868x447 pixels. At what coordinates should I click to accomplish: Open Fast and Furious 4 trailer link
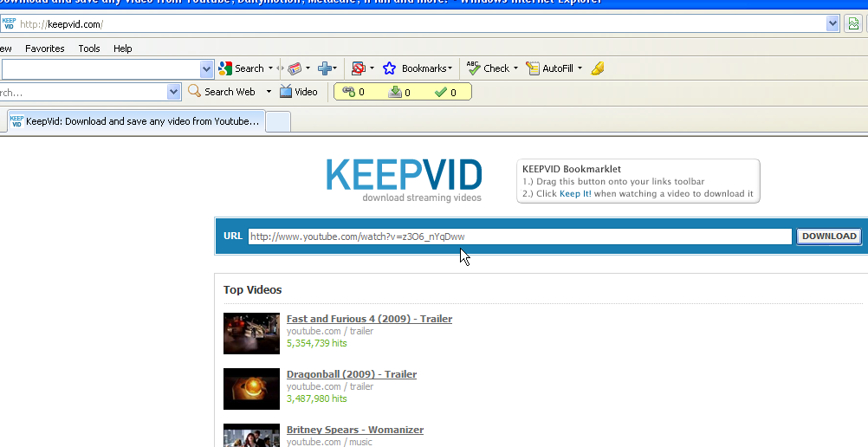[369, 319]
